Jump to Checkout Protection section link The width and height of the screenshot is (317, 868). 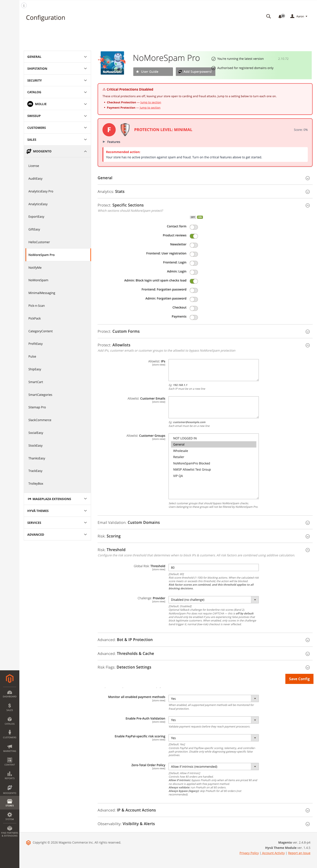[150, 102]
